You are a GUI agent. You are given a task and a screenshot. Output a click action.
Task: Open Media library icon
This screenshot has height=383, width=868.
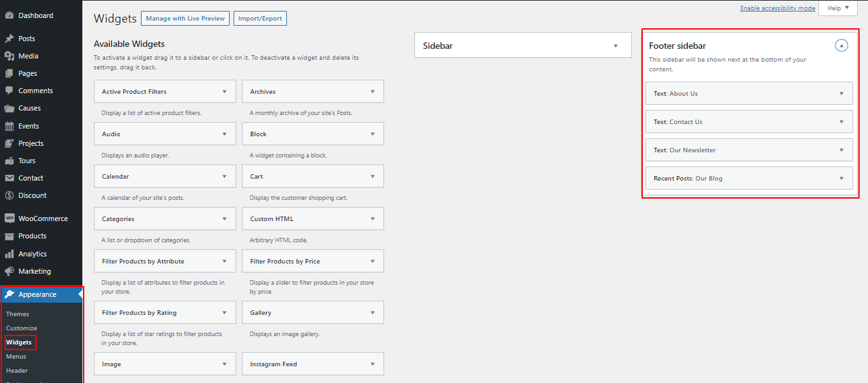coord(9,56)
